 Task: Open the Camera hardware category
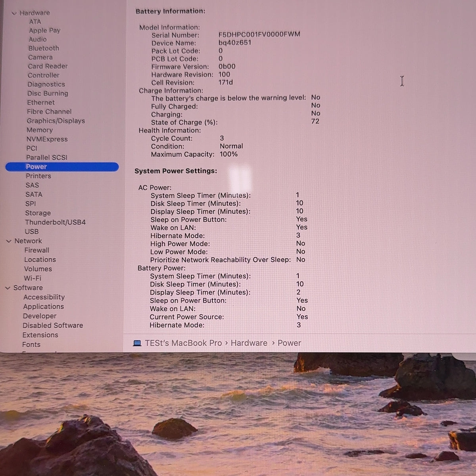tap(40, 58)
